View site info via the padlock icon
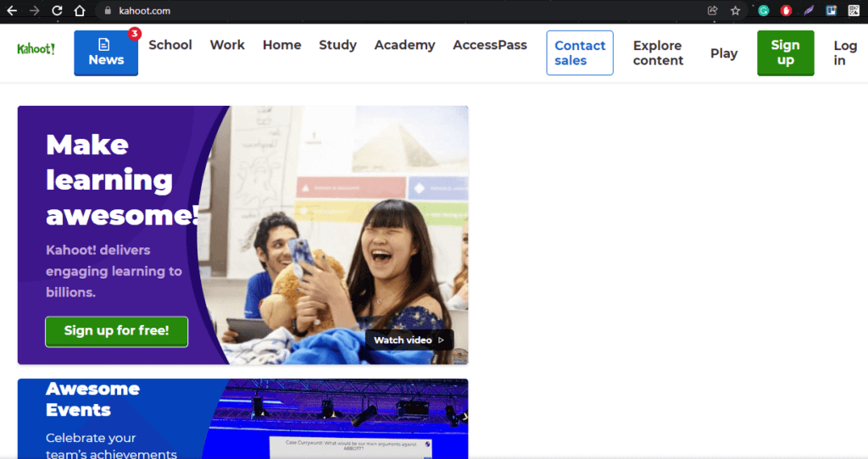The width and height of the screenshot is (868, 459). point(107,11)
